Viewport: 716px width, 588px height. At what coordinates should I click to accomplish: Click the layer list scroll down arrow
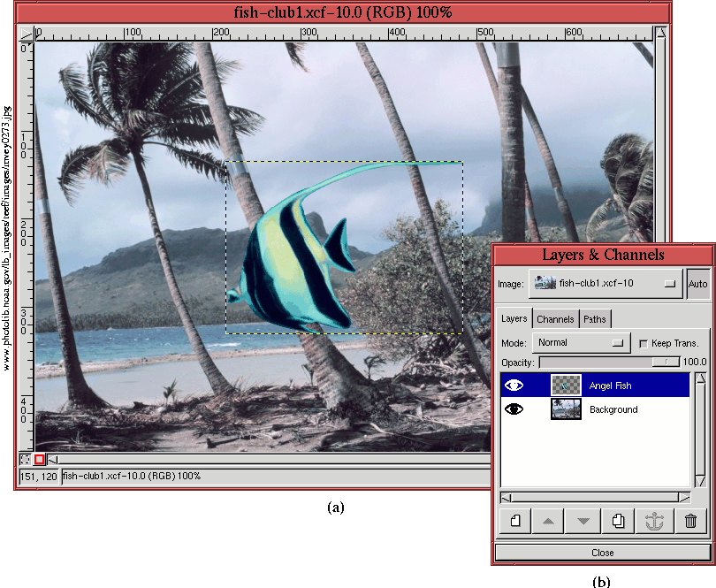click(700, 480)
